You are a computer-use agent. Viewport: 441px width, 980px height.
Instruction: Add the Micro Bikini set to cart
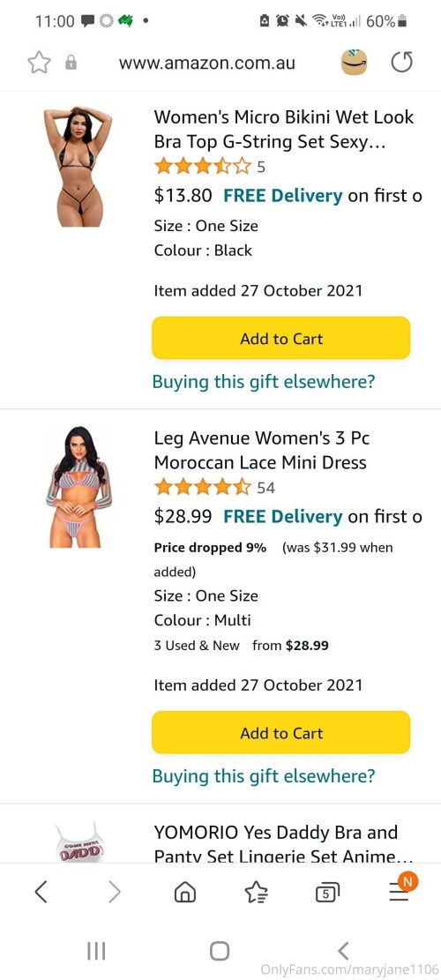(281, 338)
